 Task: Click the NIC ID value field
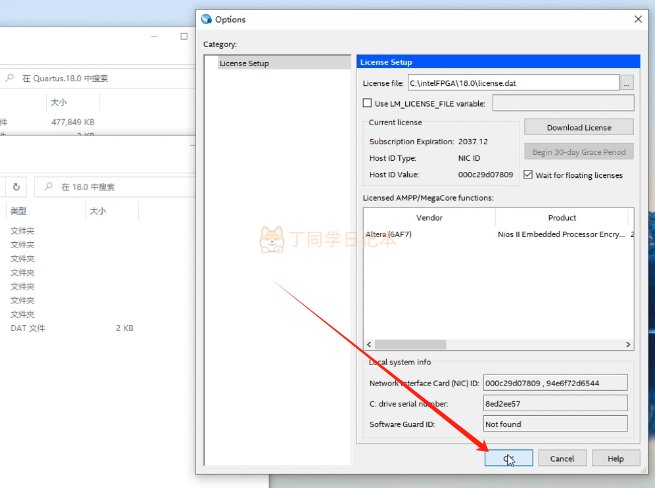555,383
